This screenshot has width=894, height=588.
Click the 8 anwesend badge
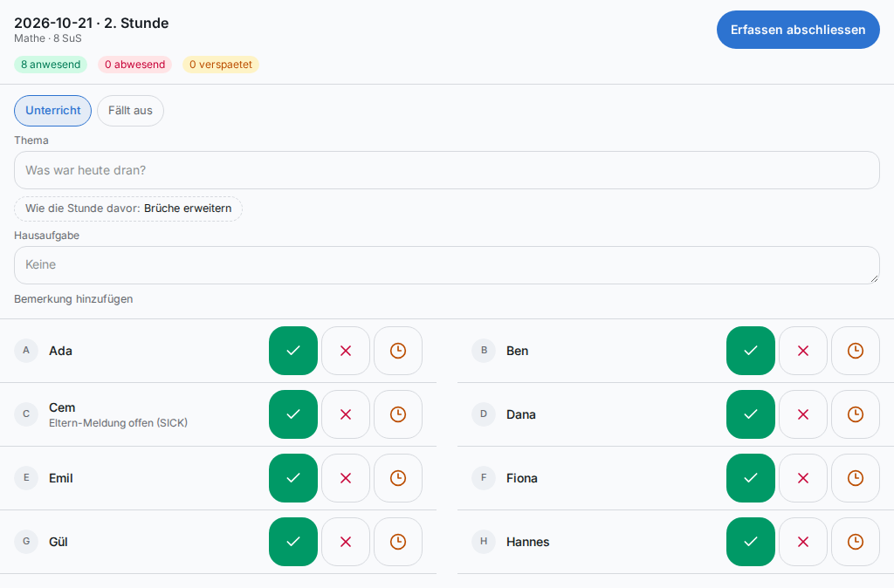pyautogui.click(x=51, y=65)
